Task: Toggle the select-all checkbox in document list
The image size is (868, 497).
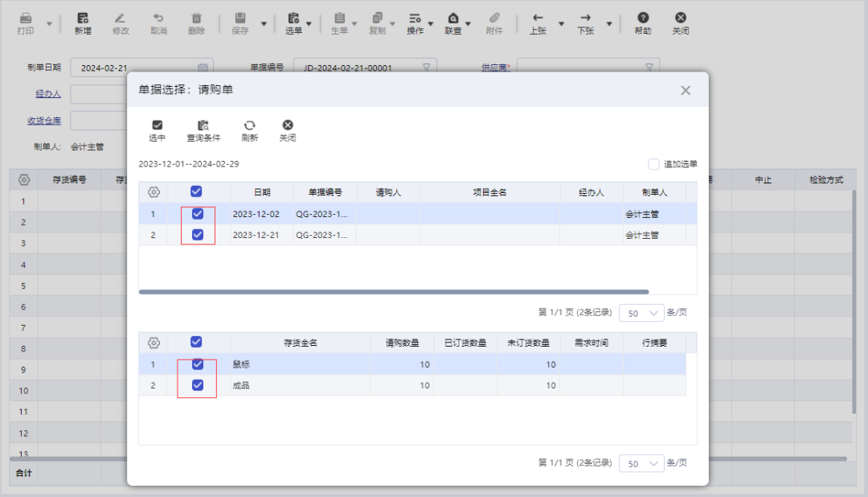Action: pos(196,191)
